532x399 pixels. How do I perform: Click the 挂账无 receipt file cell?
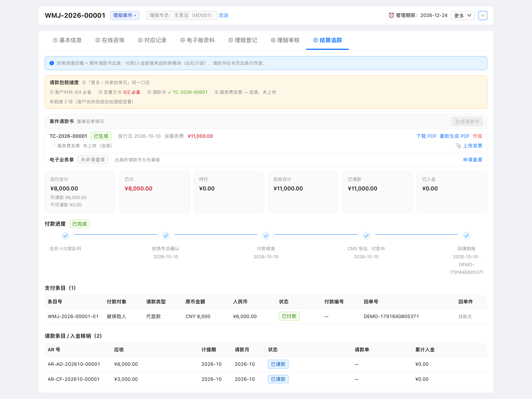tap(465, 317)
